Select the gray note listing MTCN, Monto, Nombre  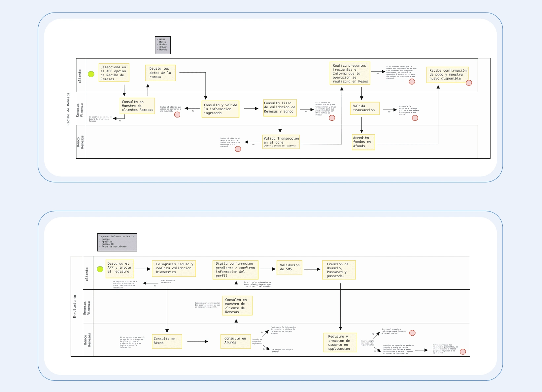click(x=163, y=45)
